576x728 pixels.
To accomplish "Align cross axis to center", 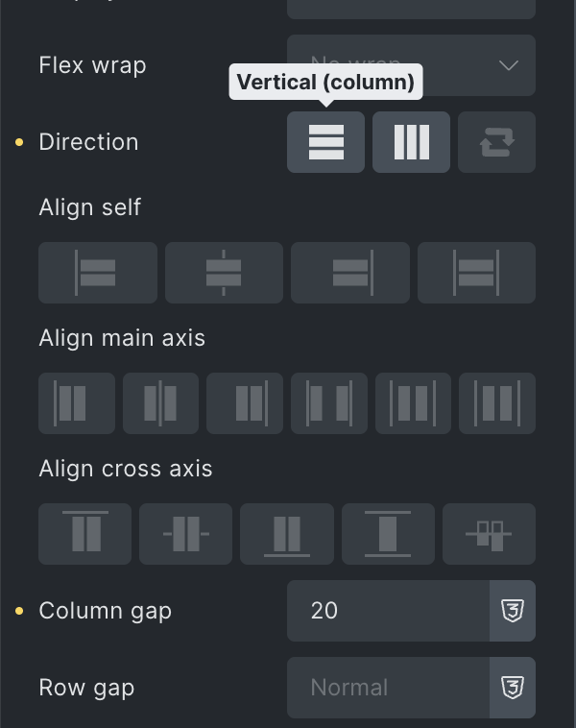I will [185, 534].
